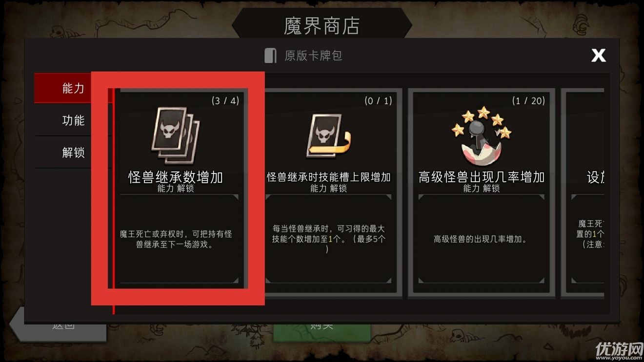Open the 解锁 tab
The height and width of the screenshot is (362, 644).
pos(73,152)
